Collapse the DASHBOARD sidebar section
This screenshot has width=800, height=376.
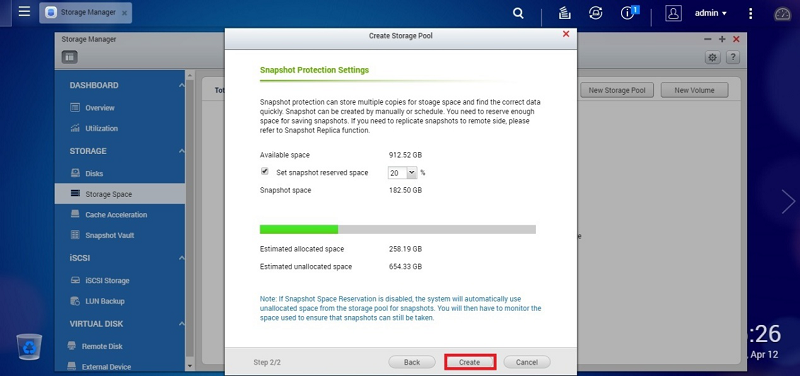182,85
